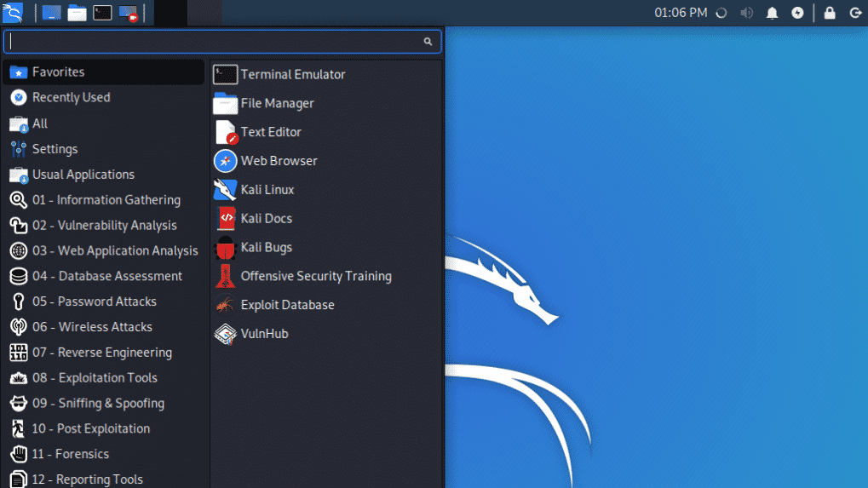This screenshot has height=488, width=868.
Task: Select 09 - Sniffing & Spoofing category
Action: coord(104,404)
